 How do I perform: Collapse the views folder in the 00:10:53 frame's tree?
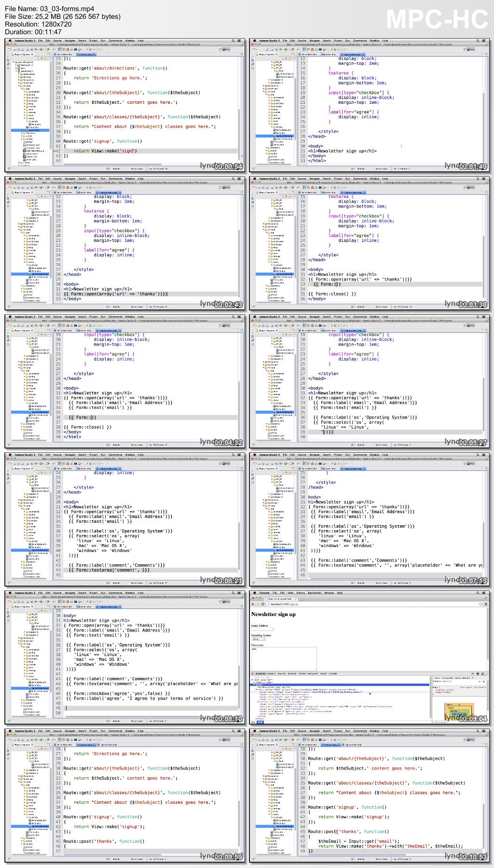click(269, 814)
